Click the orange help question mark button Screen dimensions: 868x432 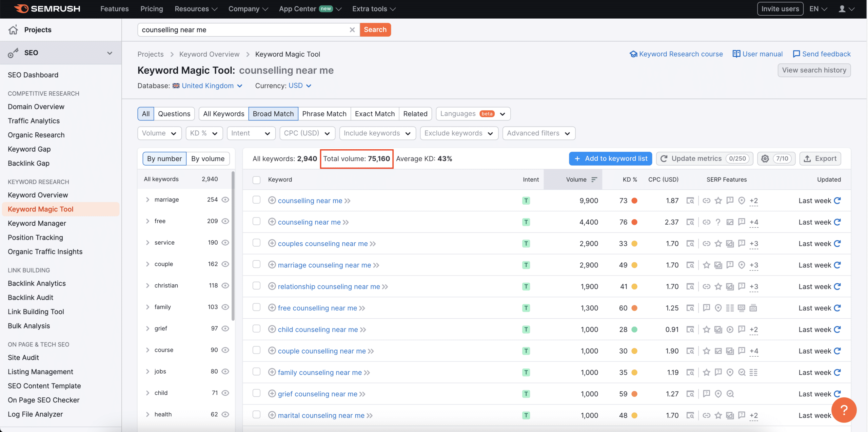coord(844,410)
